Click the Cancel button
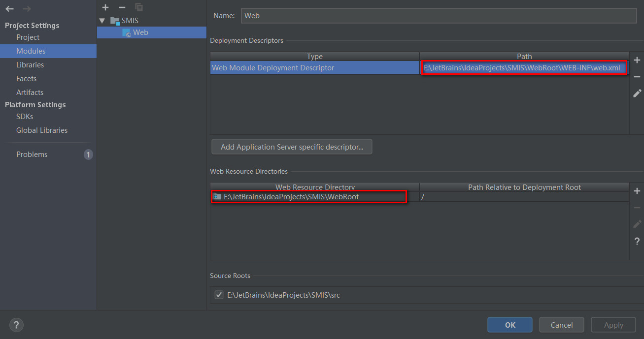This screenshot has width=644, height=339. click(x=562, y=325)
